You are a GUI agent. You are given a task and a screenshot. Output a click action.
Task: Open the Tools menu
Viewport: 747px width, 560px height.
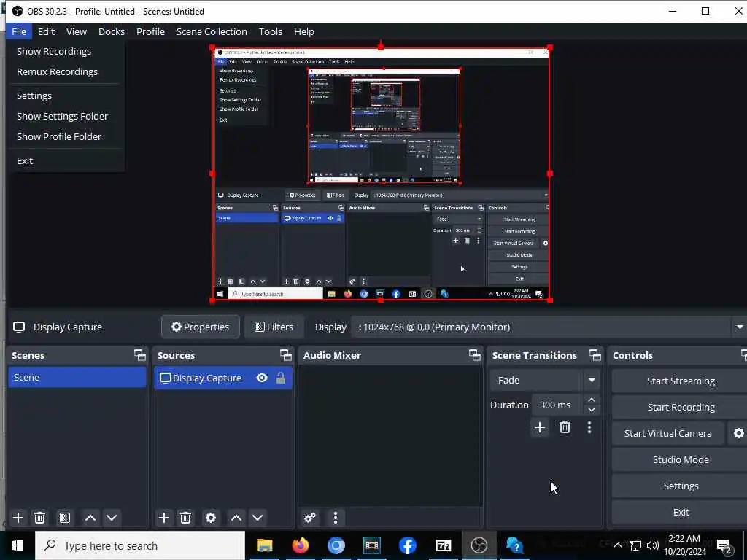pos(271,31)
